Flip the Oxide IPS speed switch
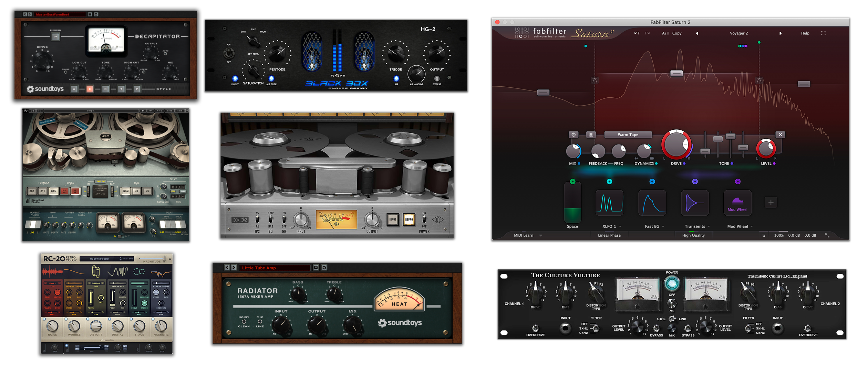Screen dimensions: 868x376 [257, 219]
